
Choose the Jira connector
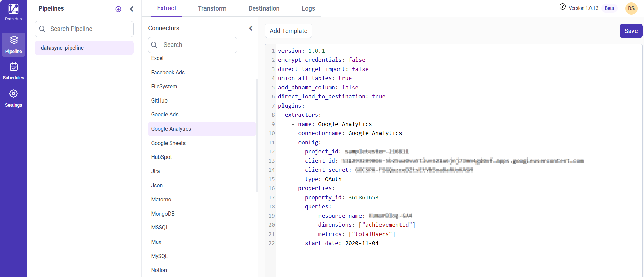[x=155, y=171]
